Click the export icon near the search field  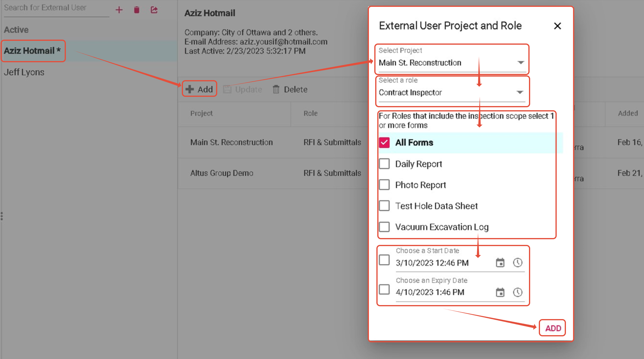click(154, 10)
